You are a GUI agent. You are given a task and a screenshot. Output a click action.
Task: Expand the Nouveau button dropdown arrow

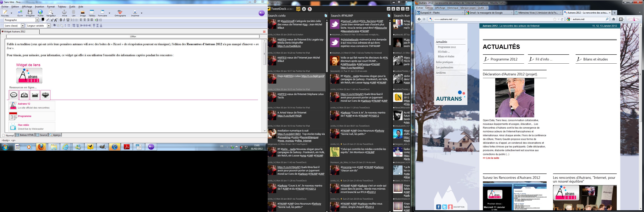coord(11,13)
